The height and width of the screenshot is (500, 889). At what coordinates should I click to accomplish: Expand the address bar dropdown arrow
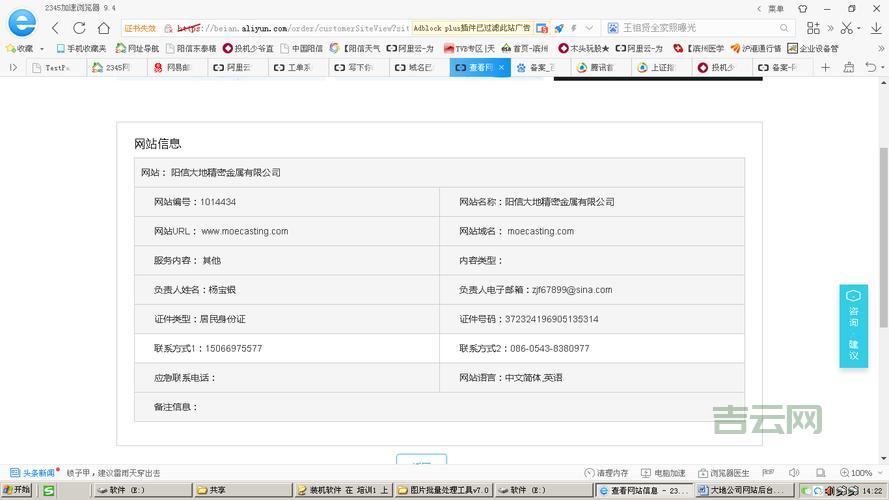[x=589, y=28]
